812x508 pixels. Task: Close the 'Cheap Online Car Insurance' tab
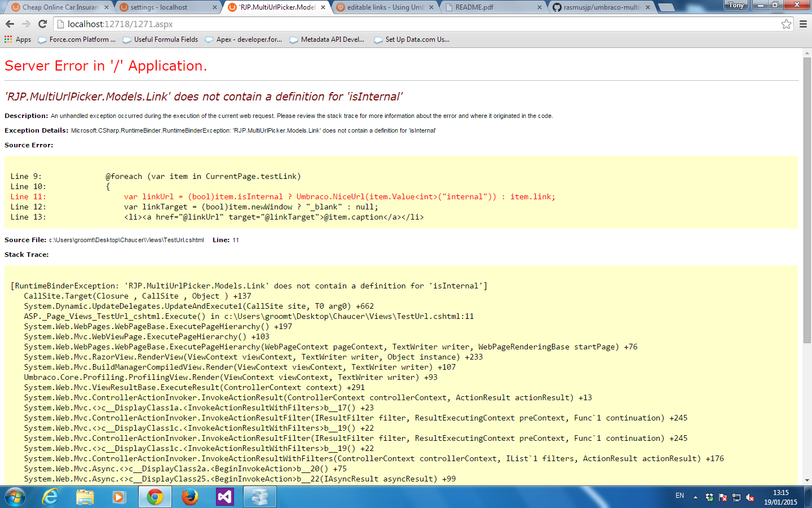click(x=107, y=7)
